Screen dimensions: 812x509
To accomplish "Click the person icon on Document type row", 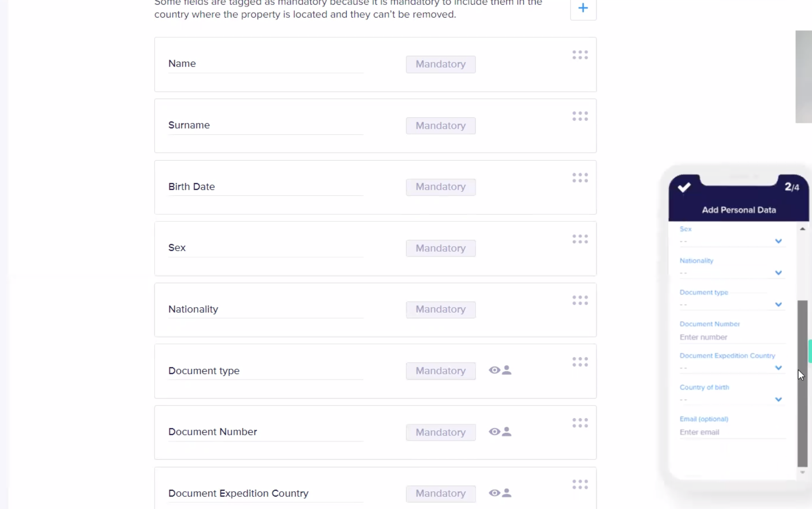I will click(507, 370).
